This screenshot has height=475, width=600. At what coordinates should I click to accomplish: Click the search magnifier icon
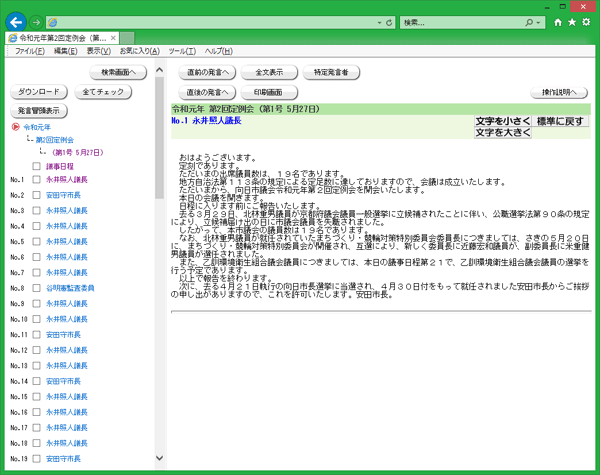(529, 23)
